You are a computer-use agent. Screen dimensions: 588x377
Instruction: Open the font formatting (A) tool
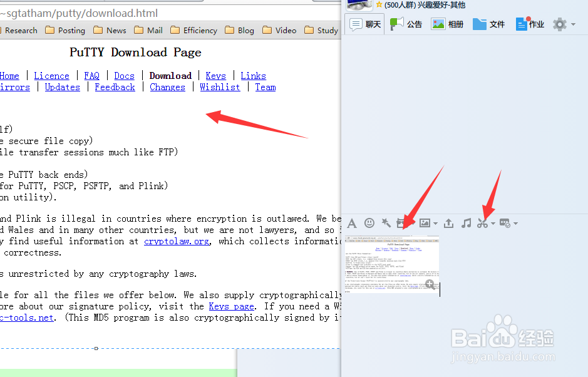(x=352, y=224)
